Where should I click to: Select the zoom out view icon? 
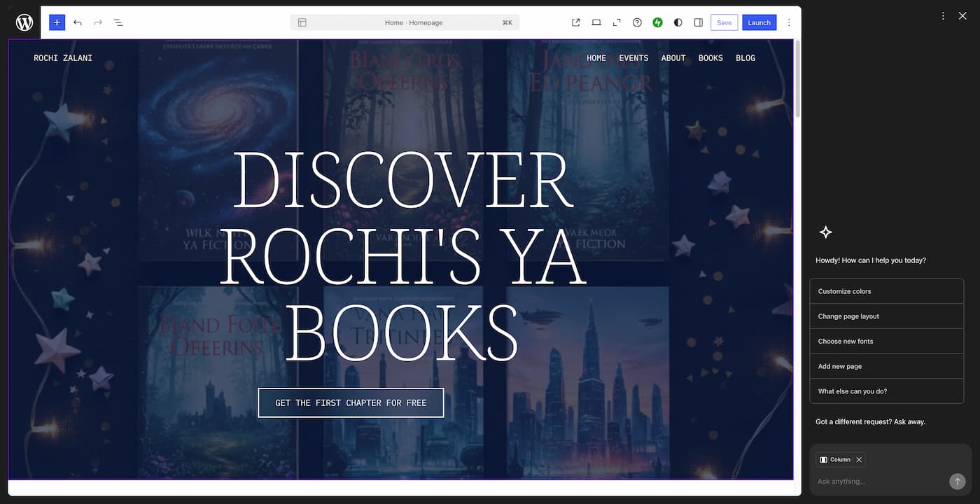616,22
